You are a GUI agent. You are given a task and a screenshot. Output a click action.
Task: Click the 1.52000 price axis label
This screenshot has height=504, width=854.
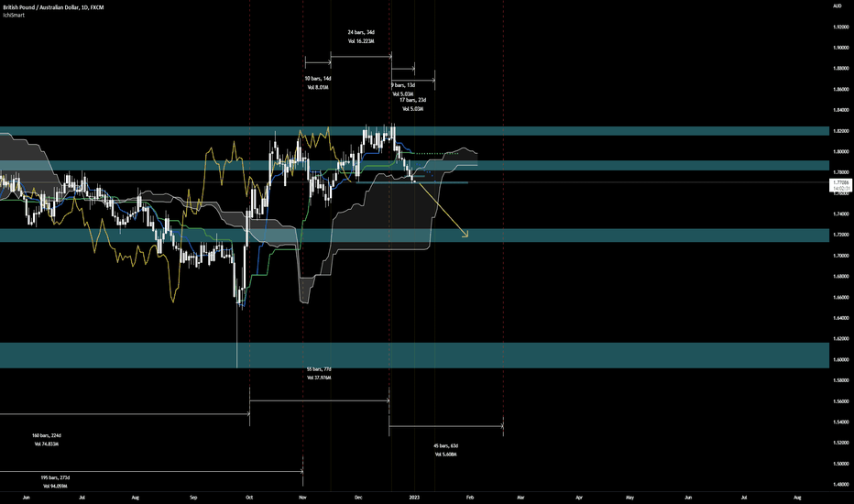(x=840, y=443)
